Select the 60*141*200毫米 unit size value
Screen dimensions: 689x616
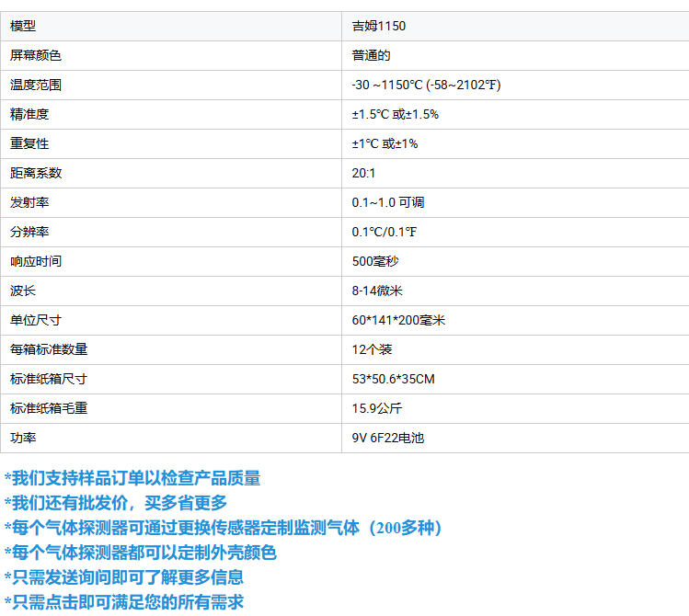398,320
